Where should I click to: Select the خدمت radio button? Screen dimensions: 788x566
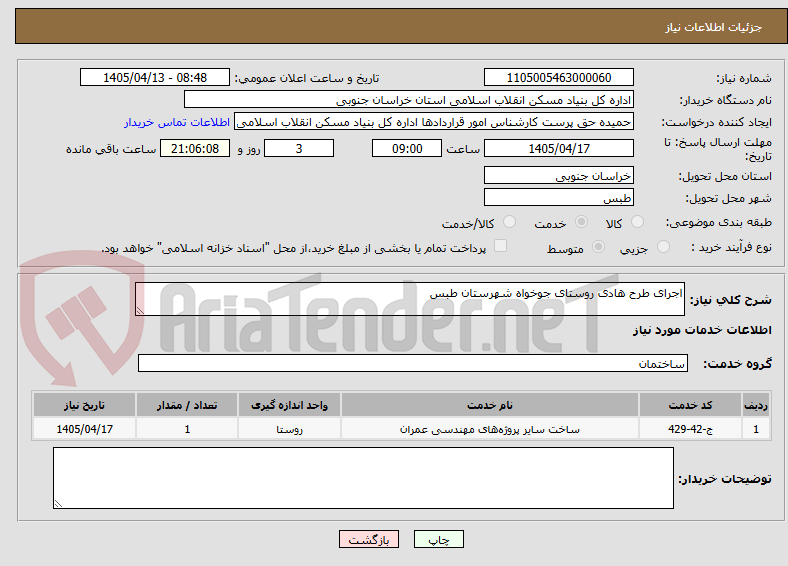pyautogui.click(x=581, y=222)
